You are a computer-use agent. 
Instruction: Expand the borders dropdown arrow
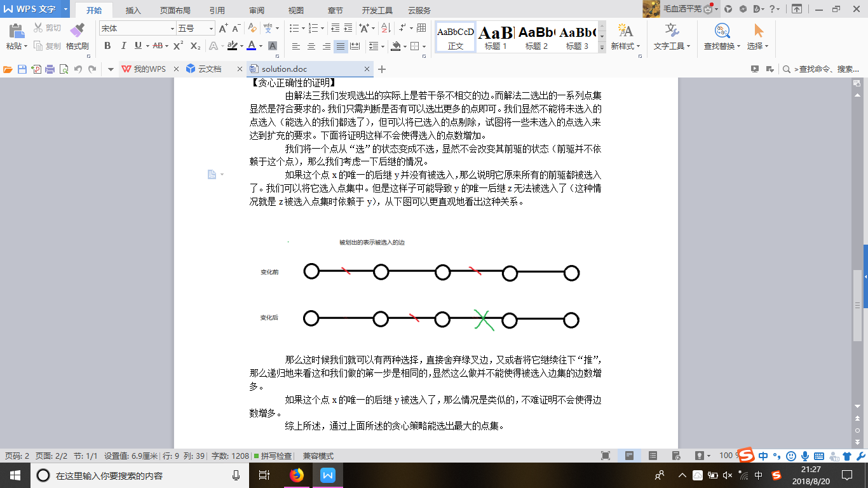[x=424, y=46]
